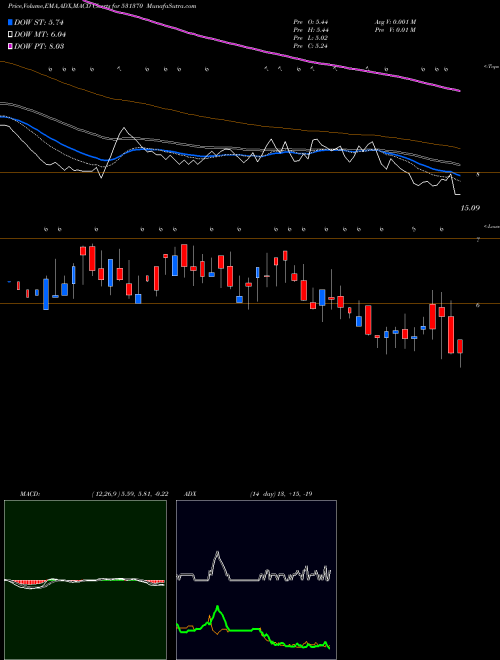Click the chart title text at top

pos(102,6)
